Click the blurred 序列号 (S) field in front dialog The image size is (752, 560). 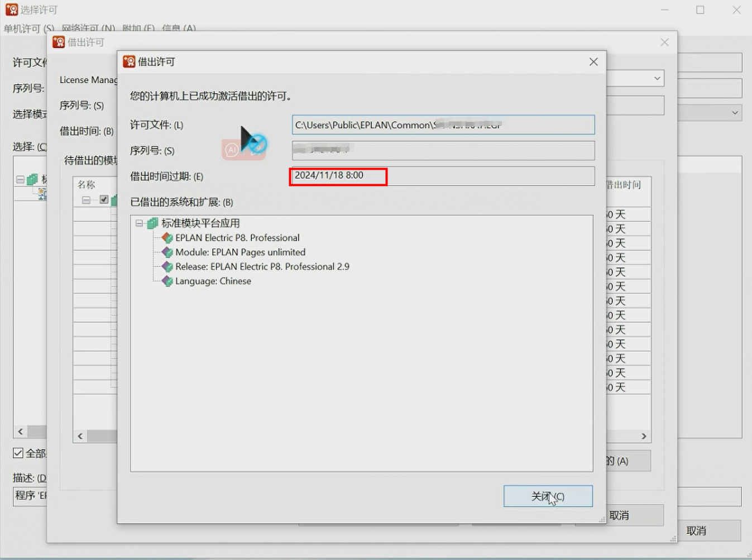(x=443, y=150)
